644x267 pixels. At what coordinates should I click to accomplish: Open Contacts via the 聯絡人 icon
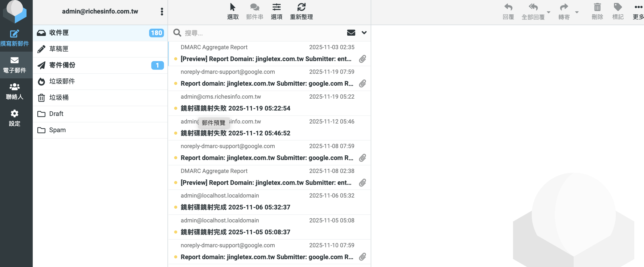pos(15,91)
